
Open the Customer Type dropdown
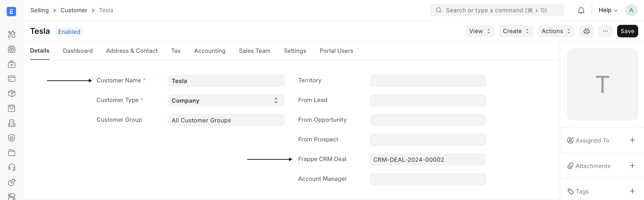(226, 100)
